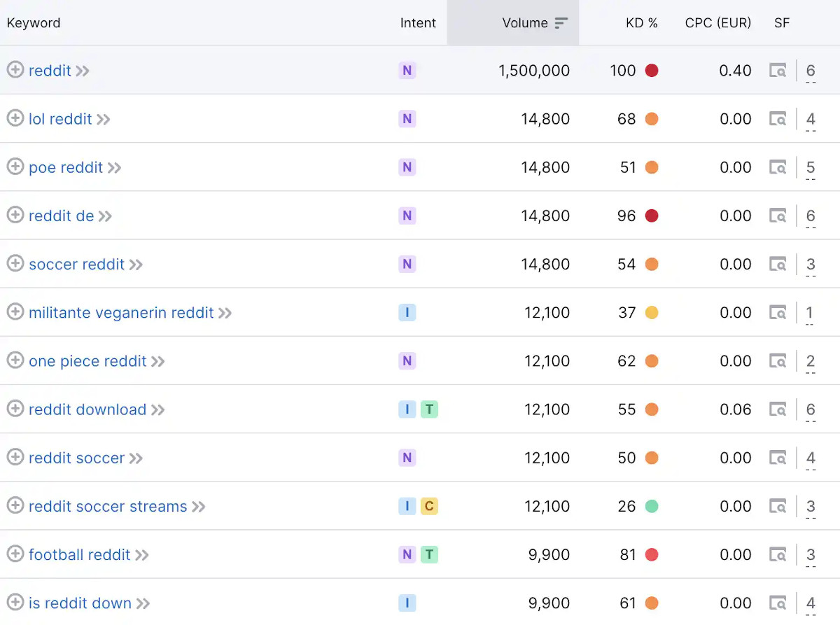Add 'one piece reddit' using the plus icon
This screenshot has width=840, height=625.
coord(15,360)
